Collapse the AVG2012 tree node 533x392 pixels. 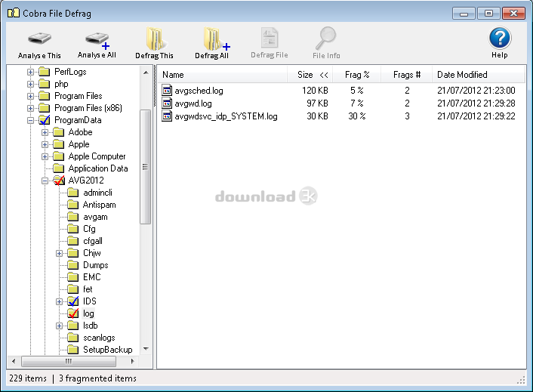(x=45, y=181)
